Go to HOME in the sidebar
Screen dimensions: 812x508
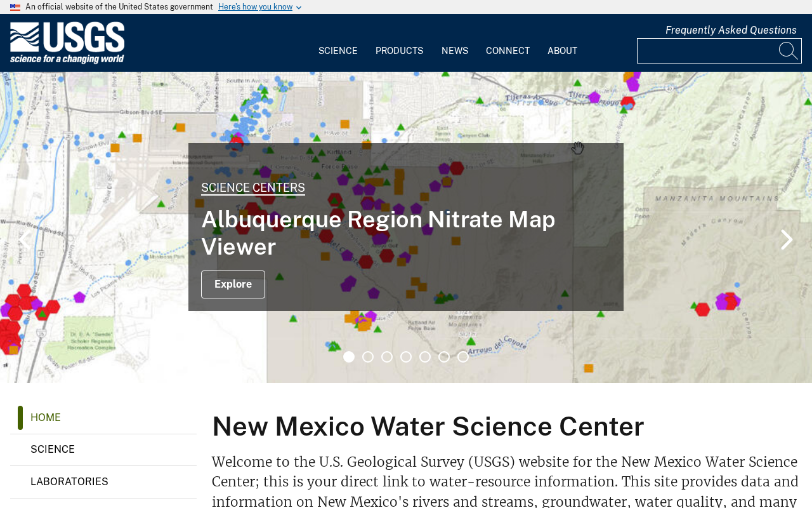103,418
